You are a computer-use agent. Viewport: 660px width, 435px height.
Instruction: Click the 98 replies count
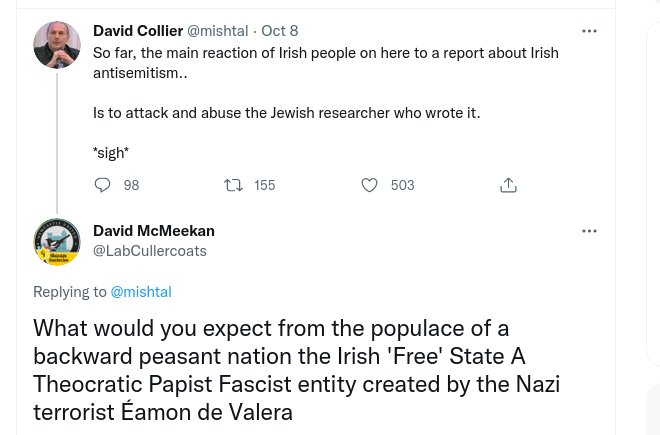(x=131, y=185)
